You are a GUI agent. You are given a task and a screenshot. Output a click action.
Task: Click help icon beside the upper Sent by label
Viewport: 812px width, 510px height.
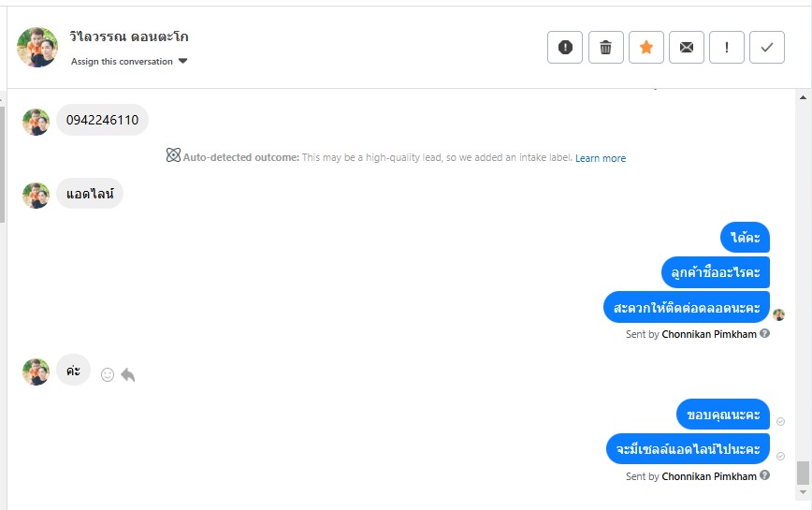pos(765,333)
